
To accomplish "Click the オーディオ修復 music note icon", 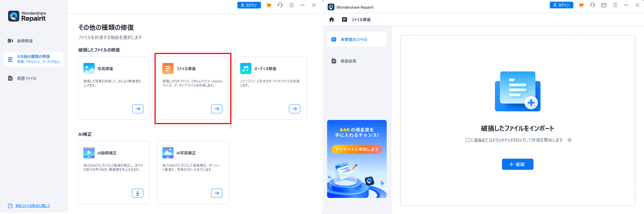I will (x=246, y=68).
